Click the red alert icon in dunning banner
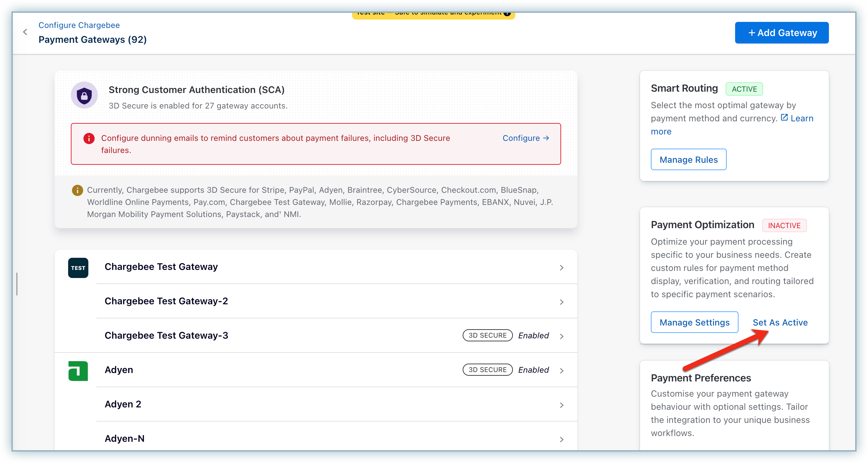The image size is (868, 463). point(89,138)
